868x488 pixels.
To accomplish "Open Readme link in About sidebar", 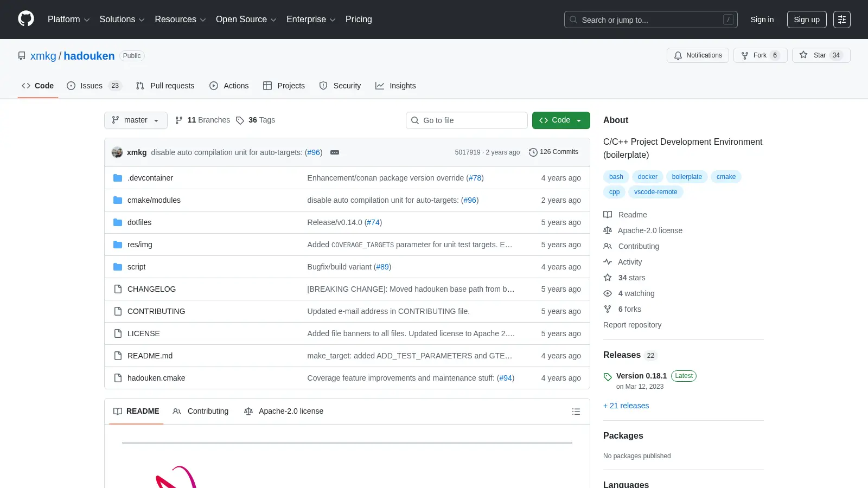I will click(626, 215).
